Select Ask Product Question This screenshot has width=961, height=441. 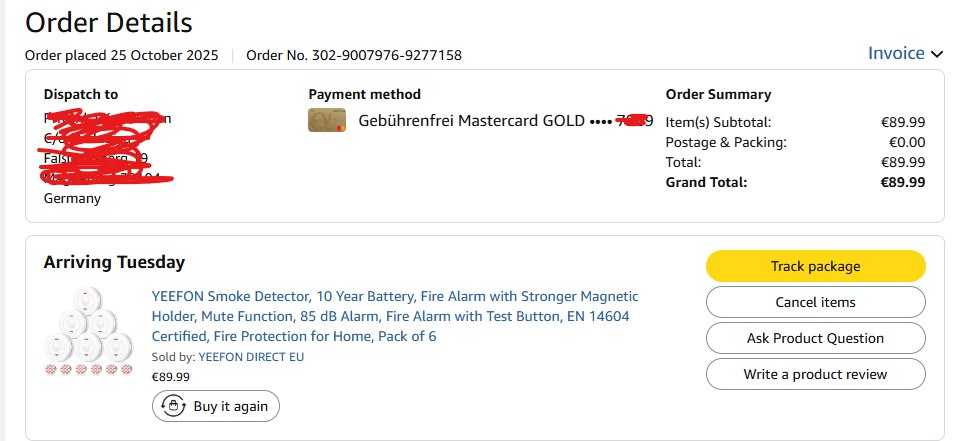(815, 338)
